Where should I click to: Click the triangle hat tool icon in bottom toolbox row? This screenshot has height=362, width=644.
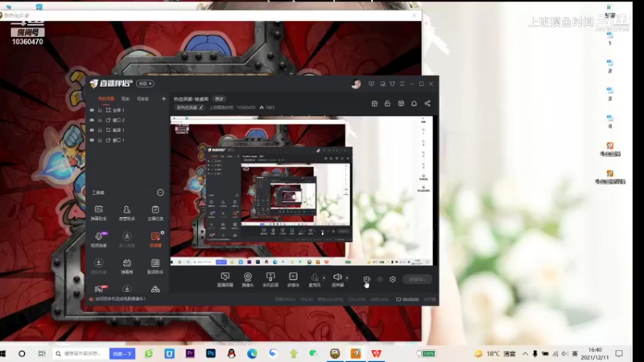(155, 289)
